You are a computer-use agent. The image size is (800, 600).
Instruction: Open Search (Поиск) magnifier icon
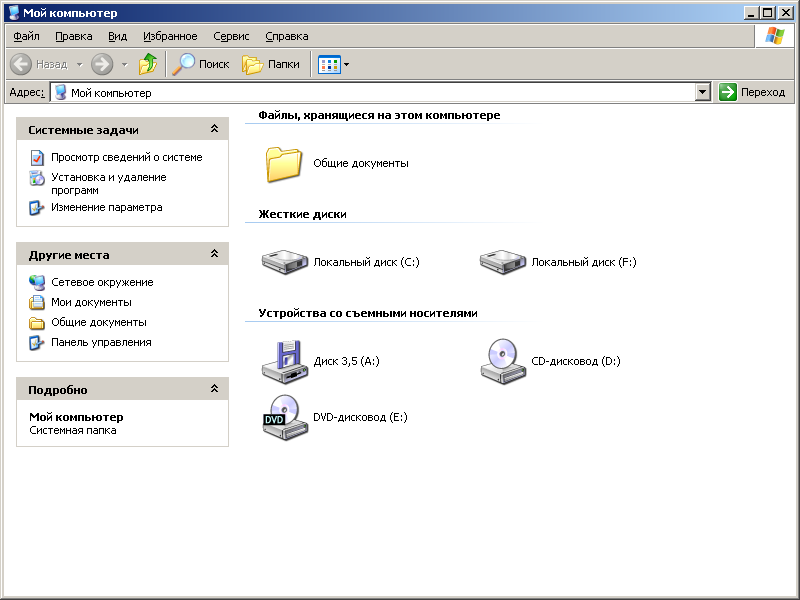coord(184,64)
